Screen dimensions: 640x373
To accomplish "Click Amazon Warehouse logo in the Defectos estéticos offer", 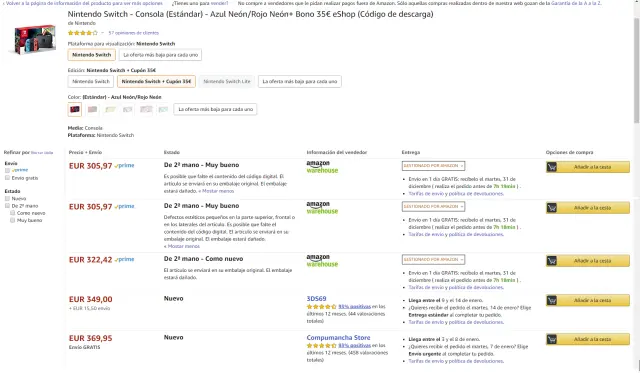I will (x=322, y=208).
